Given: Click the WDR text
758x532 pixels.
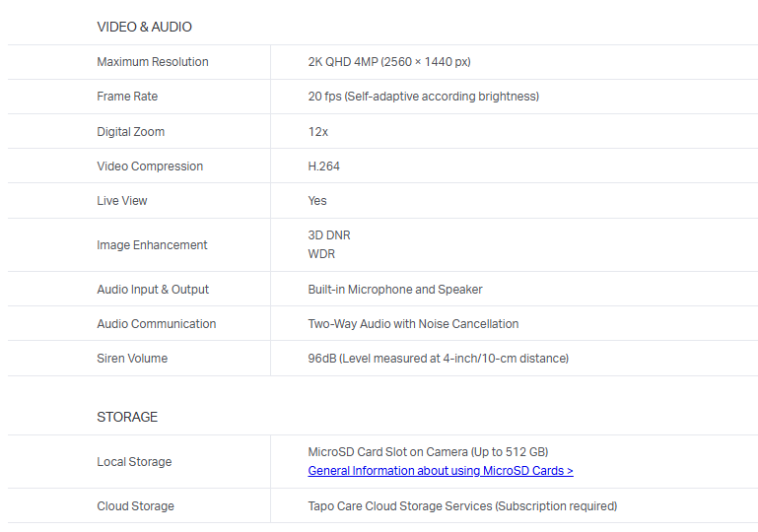Looking at the screenshot, I should pyautogui.click(x=321, y=254).
